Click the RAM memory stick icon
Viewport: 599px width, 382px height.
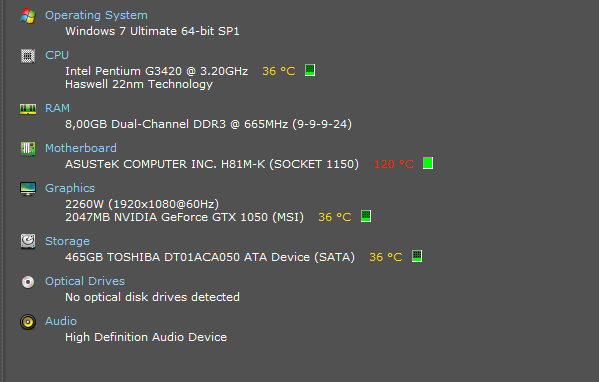click(28, 109)
